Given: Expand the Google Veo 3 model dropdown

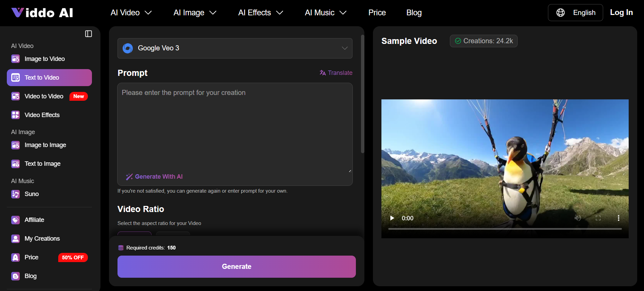Looking at the screenshot, I should 345,48.
